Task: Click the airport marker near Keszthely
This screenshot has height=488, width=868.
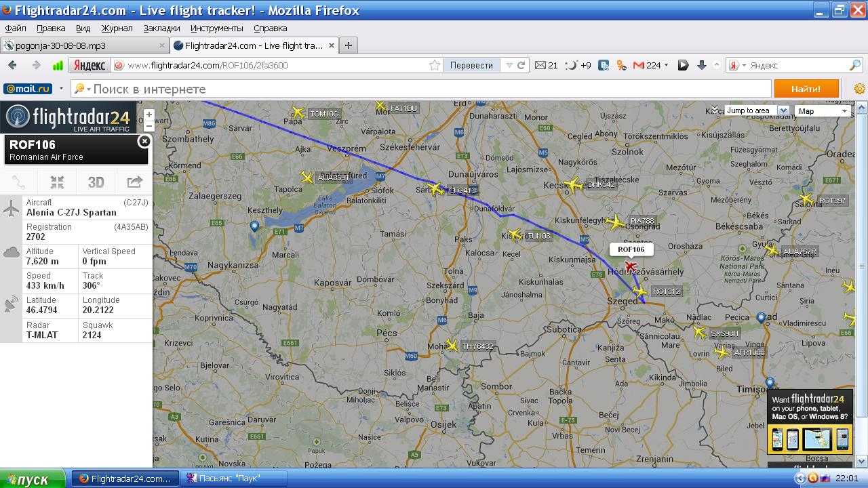Action: point(255,226)
